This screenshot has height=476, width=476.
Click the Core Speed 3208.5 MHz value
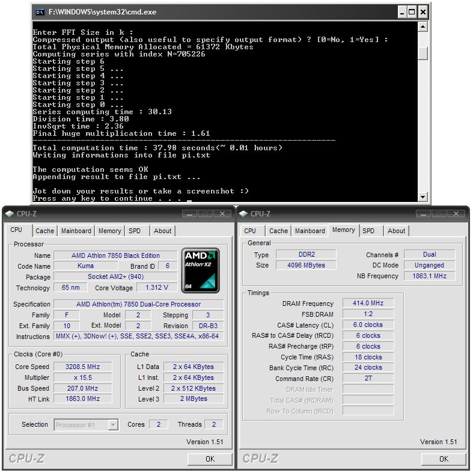point(82,367)
